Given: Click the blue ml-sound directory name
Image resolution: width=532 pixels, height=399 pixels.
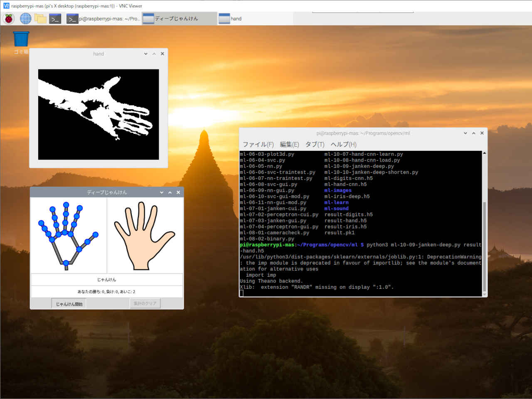Looking at the screenshot, I should (336, 209).
